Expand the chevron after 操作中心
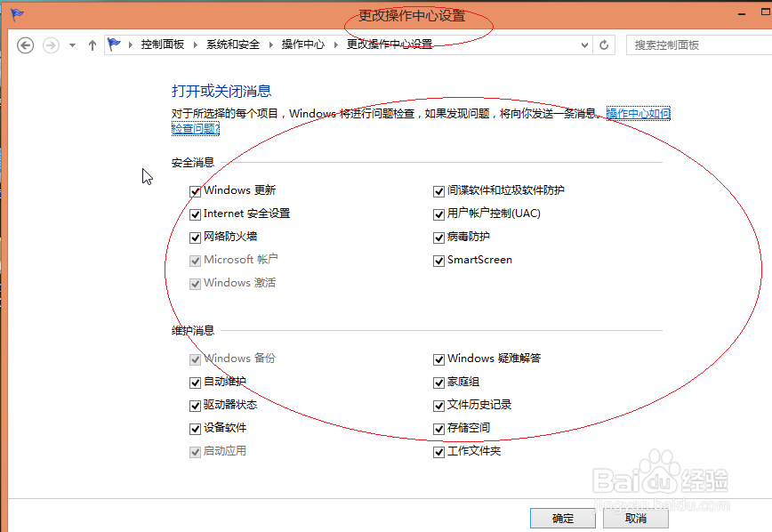Viewport: 772px width, 532px height. pyautogui.click(x=336, y=44)
